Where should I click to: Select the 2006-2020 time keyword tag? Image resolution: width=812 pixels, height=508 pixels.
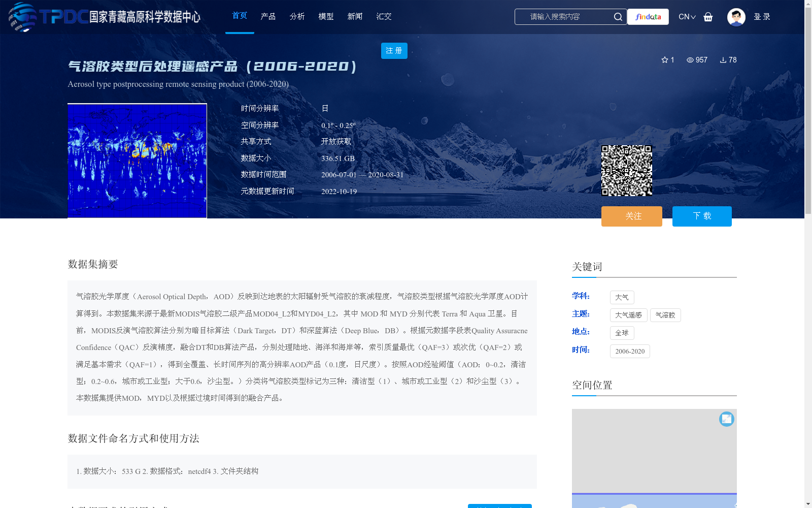pos(630,351)
